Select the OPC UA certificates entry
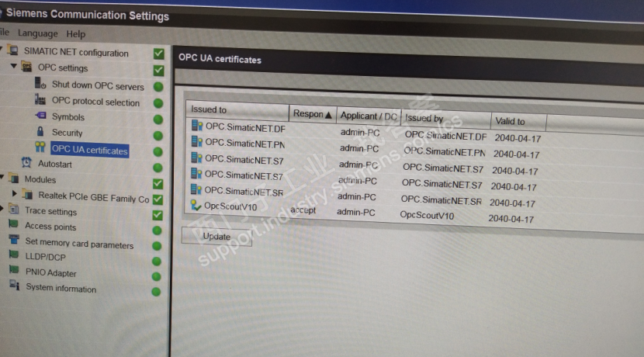 [x=89, y=150]
